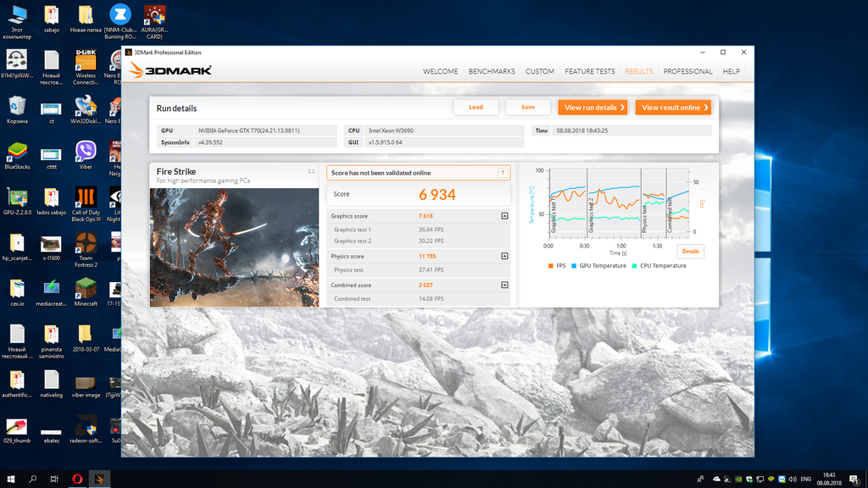
Task: Select the RESULTS tab
Action: pos(639,71)
